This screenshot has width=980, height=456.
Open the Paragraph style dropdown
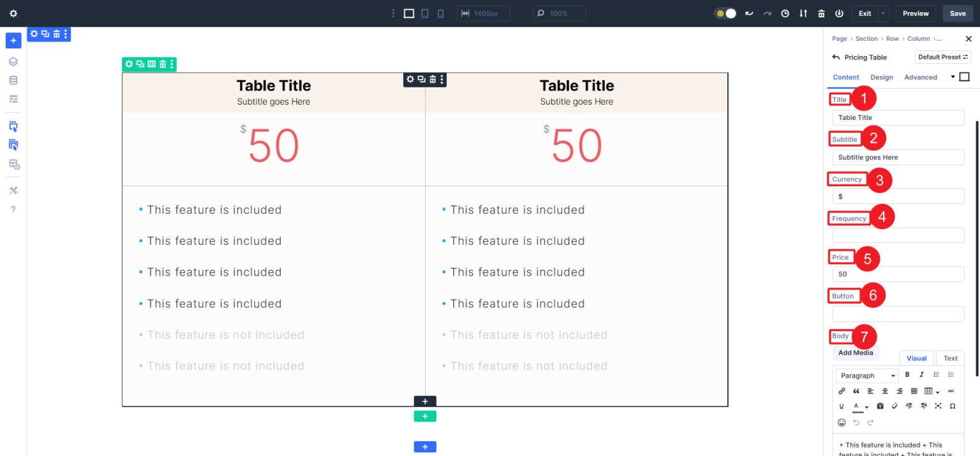[866, 375]
